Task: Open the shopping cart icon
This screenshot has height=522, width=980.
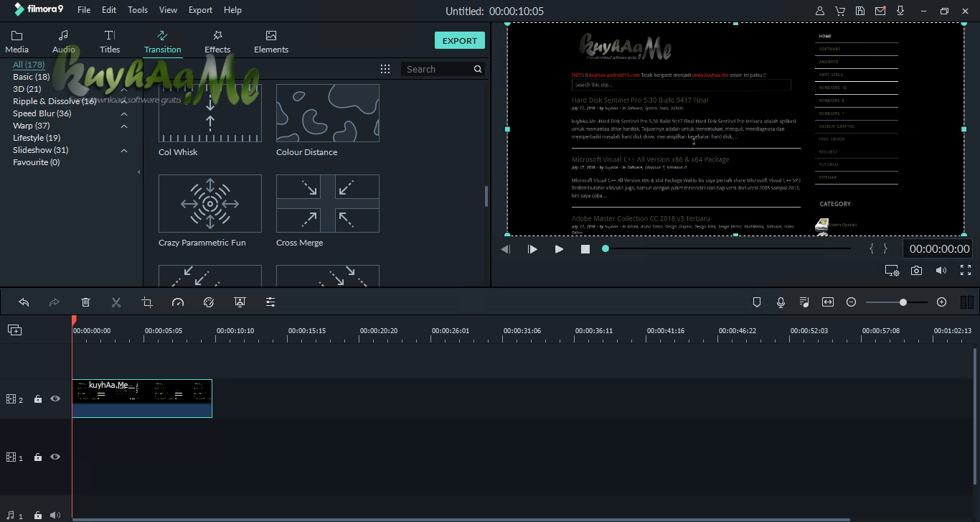Action: point(840,11)
